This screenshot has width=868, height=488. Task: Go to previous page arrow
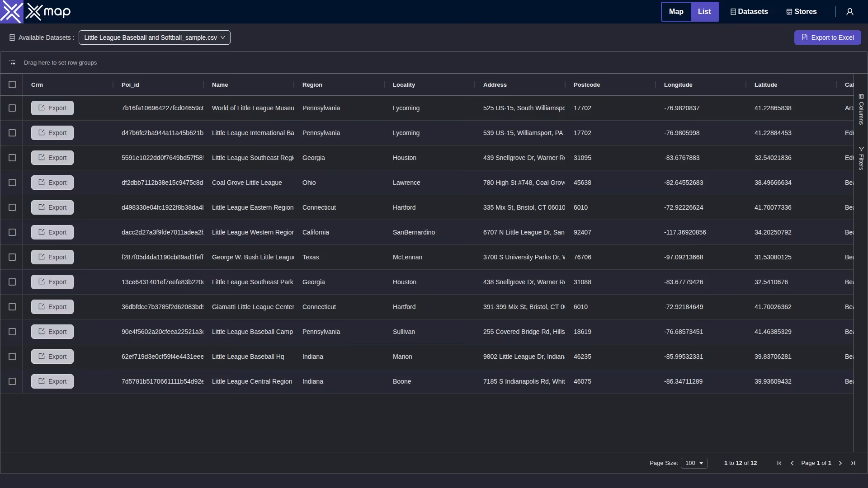click(x=792, y=463)
